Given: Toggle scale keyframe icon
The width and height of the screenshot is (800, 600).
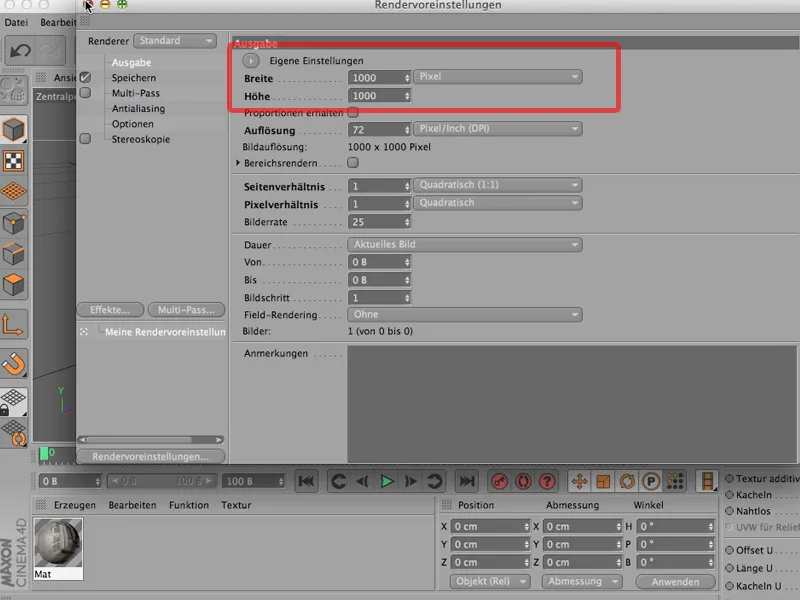Looking at the screenshot, I should pyautogui.click(x=603, y=481).
